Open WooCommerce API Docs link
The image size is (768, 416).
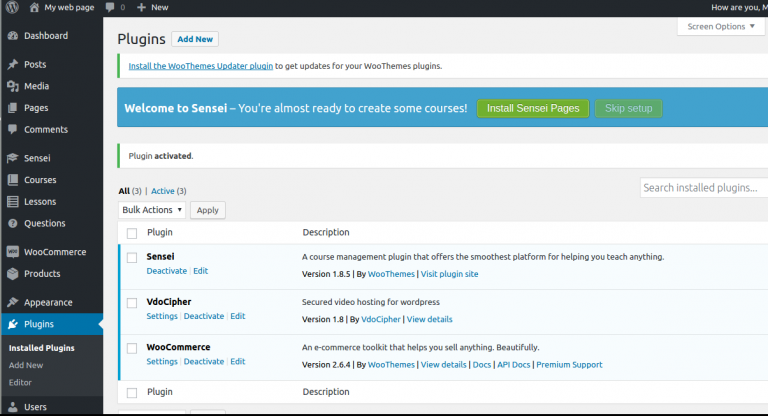coord(514,365)
